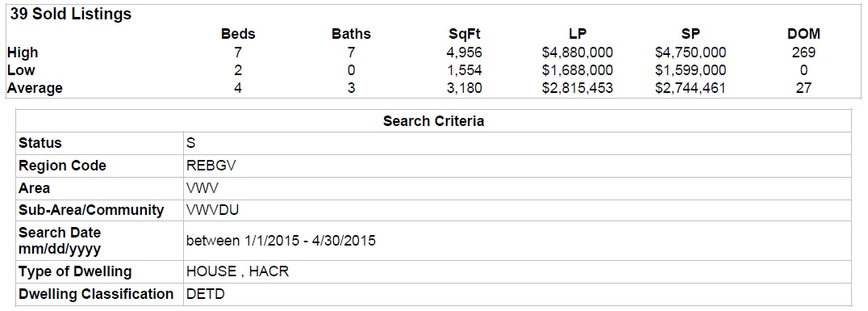Click the Area value VWV

point(202,188)
